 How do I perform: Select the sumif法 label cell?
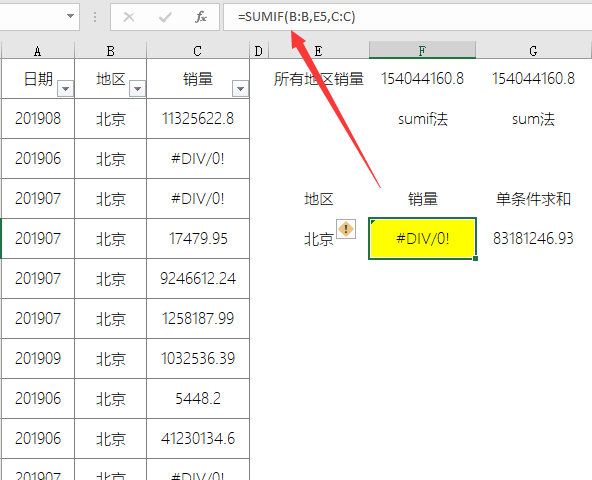(422, 119)
